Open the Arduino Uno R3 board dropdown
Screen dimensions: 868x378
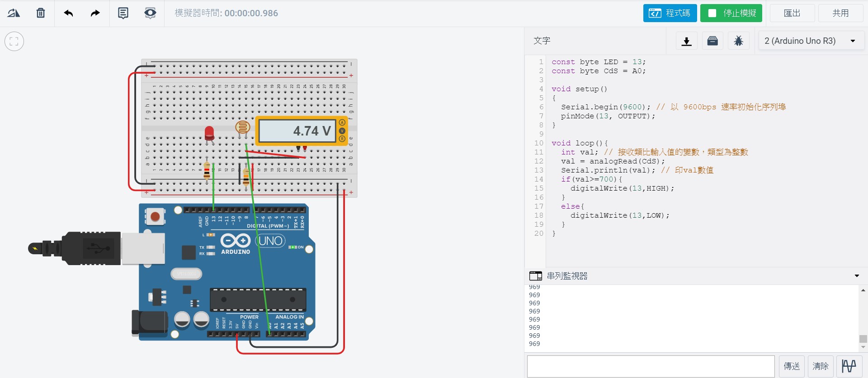click(811, 41)
